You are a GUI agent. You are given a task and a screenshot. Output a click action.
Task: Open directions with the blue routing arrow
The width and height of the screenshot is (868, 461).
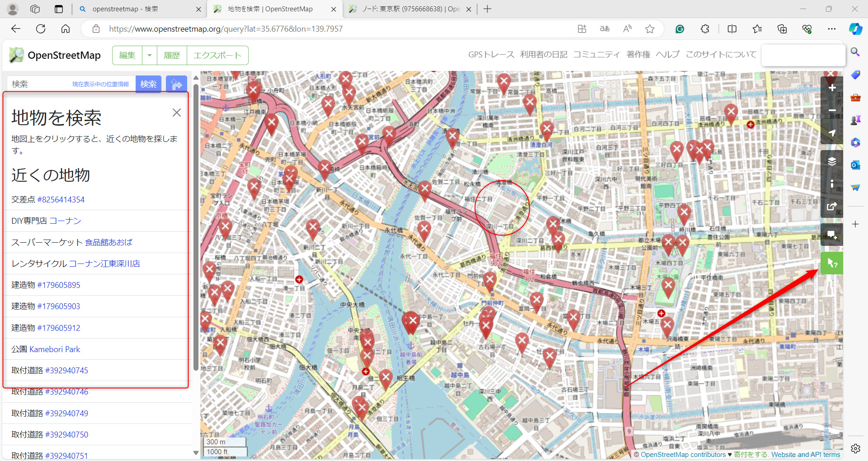[x=176, y=84]
